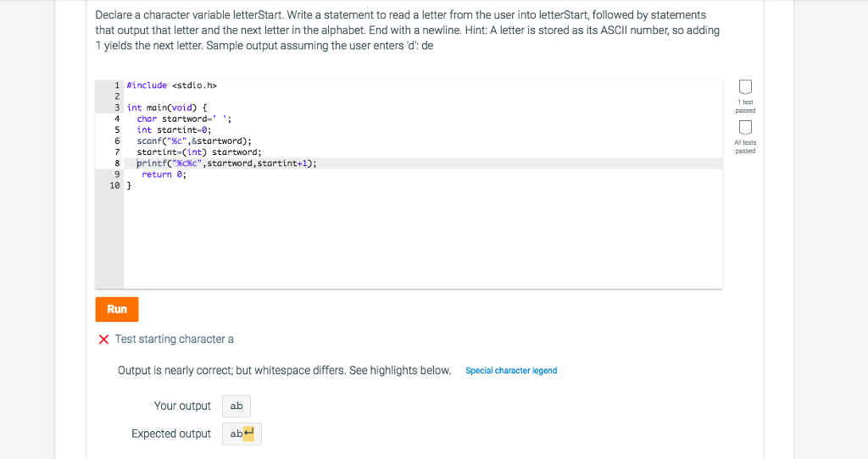Click the 'int startint=0;' line
Screen dimensions: 868x459
tap(174, 130)
